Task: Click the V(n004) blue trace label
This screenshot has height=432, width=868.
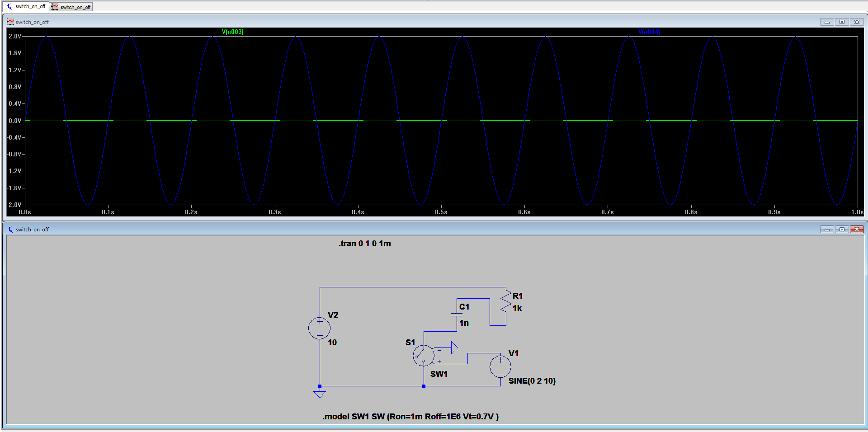Action: coord(649,32)
